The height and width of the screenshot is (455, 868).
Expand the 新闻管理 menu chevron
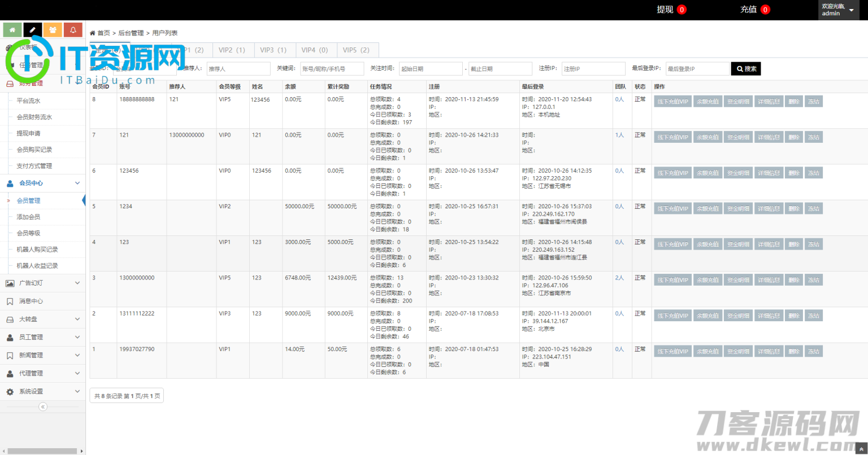(77, 355)
